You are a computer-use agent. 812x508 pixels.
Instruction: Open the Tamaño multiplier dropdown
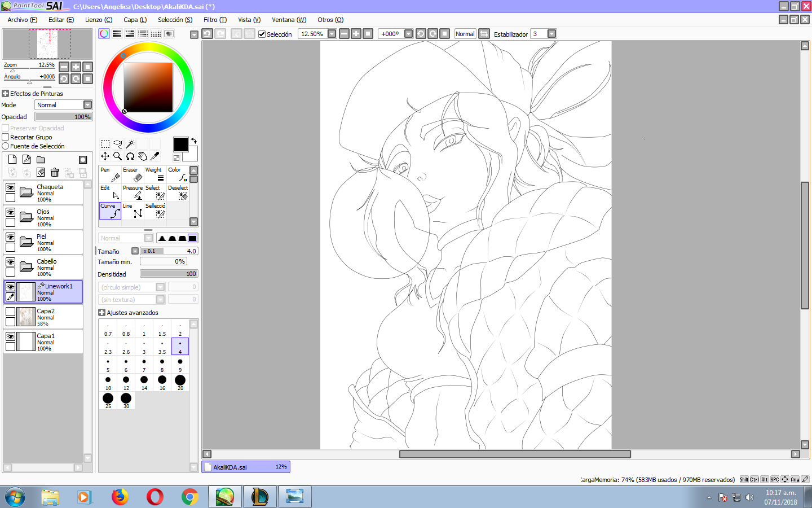(x=135, y=251)
